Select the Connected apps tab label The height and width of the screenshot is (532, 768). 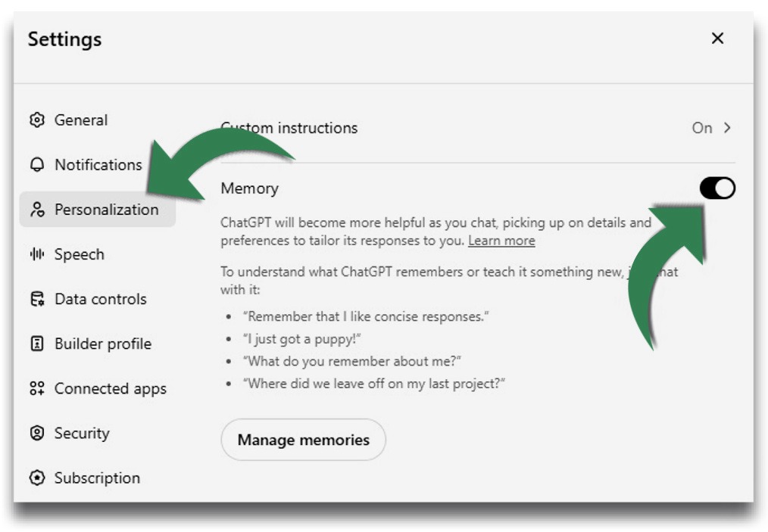click(110, 388)
